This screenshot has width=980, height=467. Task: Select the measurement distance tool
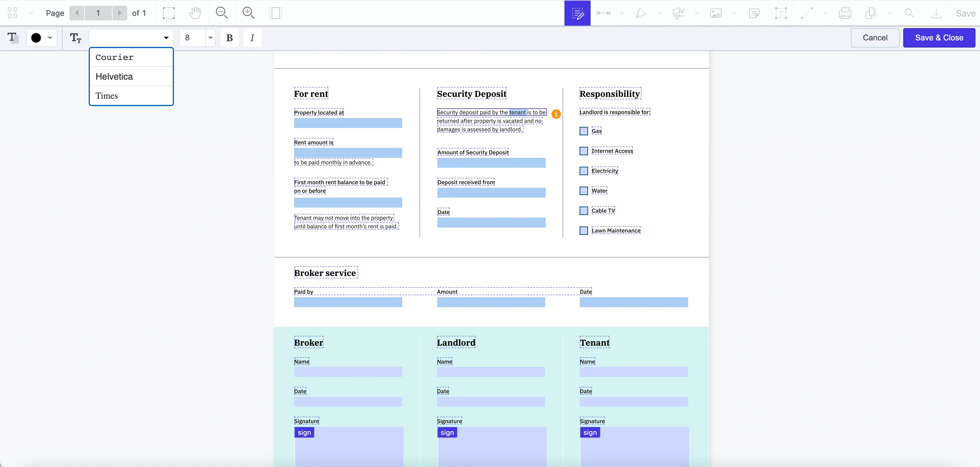click(603, 13)
